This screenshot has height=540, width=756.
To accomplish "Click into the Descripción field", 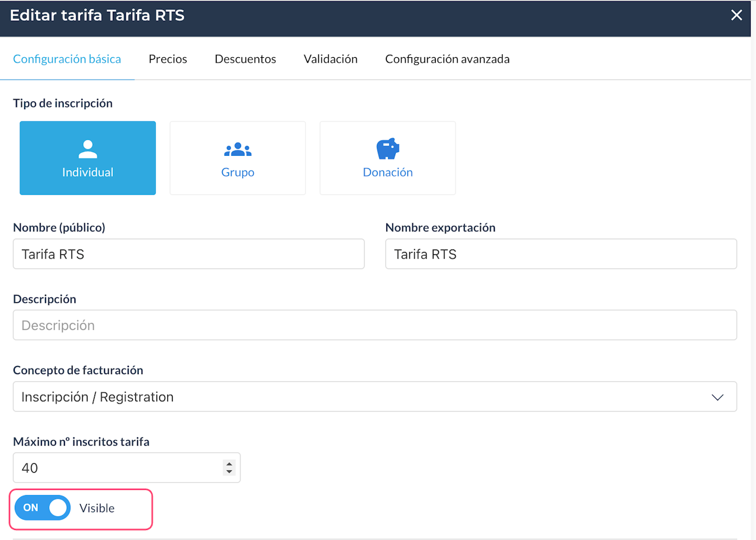I will (375, 325).
